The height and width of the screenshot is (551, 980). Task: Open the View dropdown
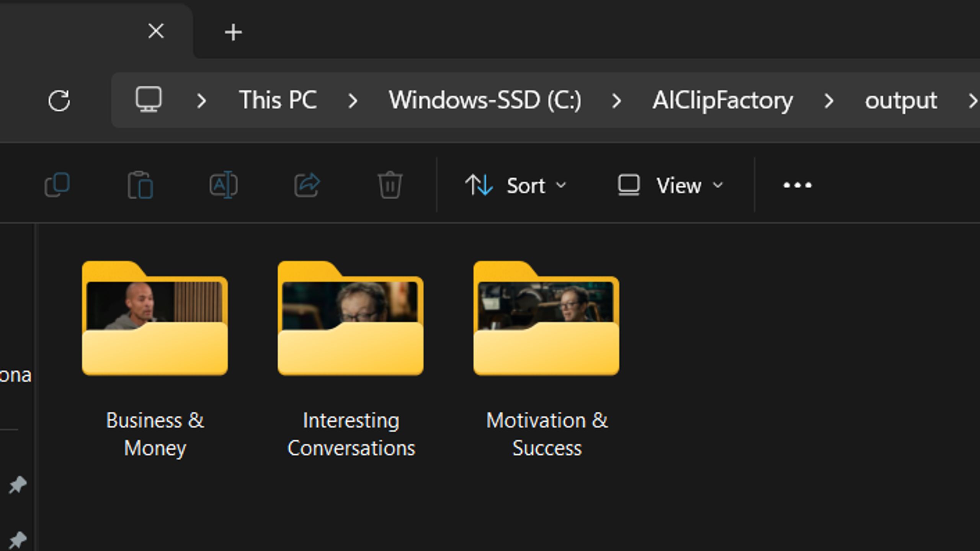point(671,185)
